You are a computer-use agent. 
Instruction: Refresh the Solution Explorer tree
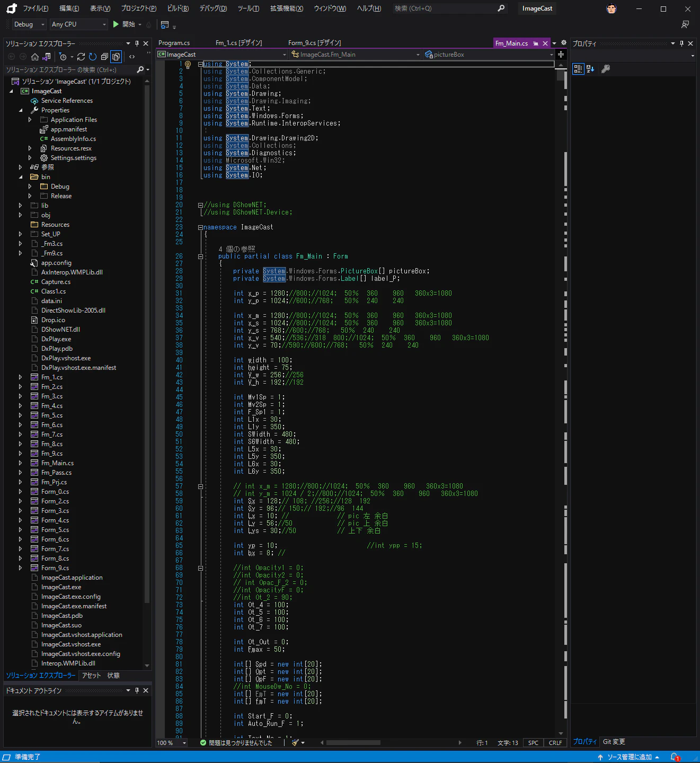(x=93, y=57)
